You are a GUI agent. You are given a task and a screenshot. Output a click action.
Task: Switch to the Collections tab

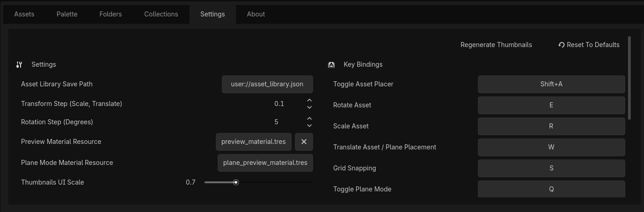pyautogui.click(x=161, y=14)
